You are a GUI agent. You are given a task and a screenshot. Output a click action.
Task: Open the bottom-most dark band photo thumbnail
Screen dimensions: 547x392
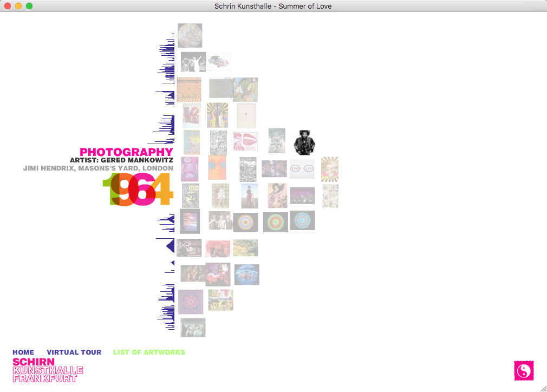[x=193, y=328]
